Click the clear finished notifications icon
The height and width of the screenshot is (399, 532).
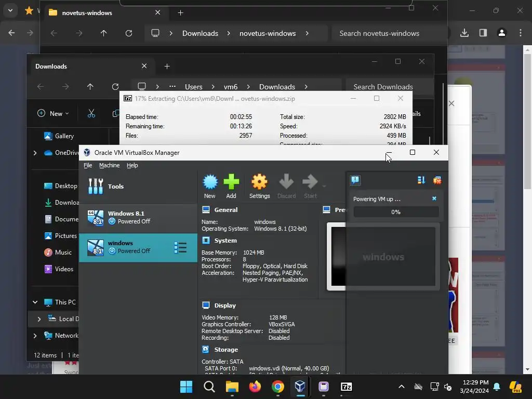437,180
